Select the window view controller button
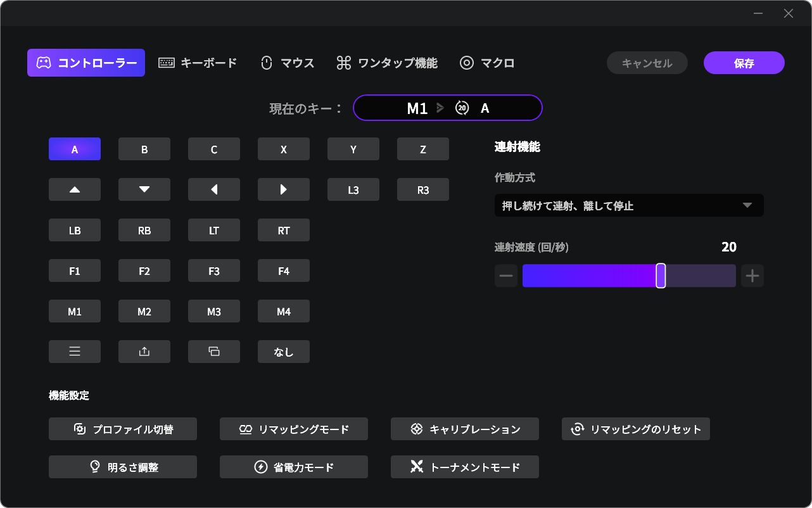This screenshot has width=812, height=508. point(214,352)
